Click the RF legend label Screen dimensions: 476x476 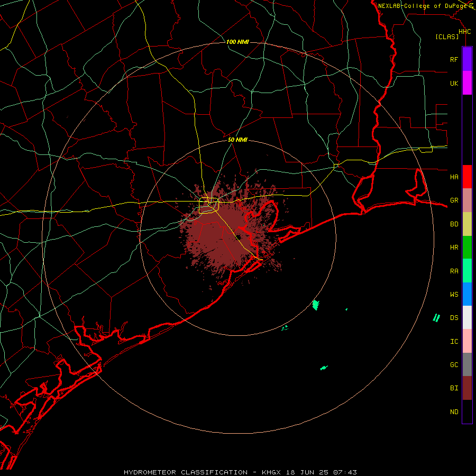(454, 60)
